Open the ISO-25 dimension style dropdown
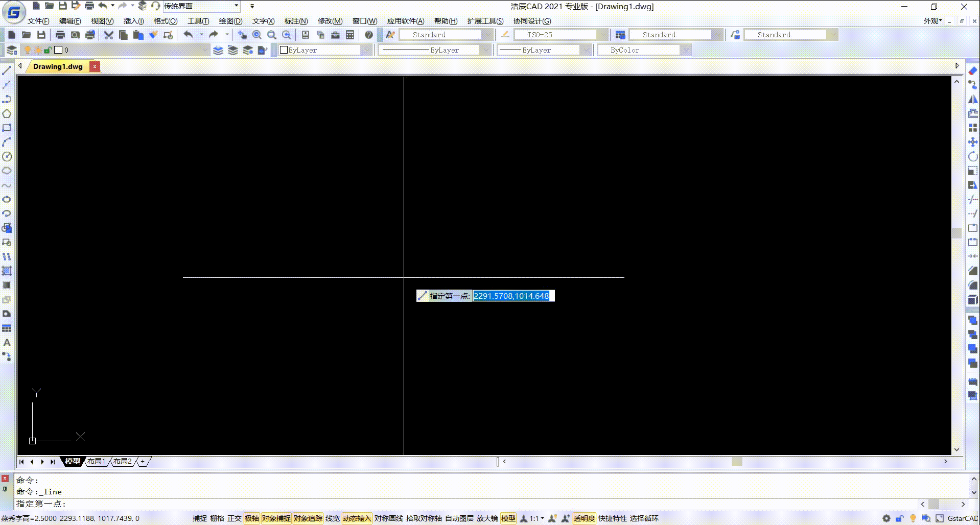 point(561,35)
